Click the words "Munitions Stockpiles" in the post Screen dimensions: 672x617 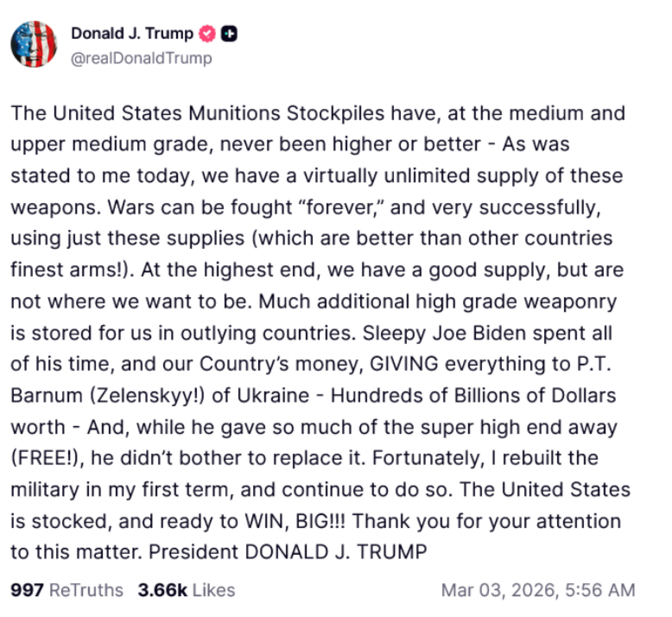click(286, 113)
